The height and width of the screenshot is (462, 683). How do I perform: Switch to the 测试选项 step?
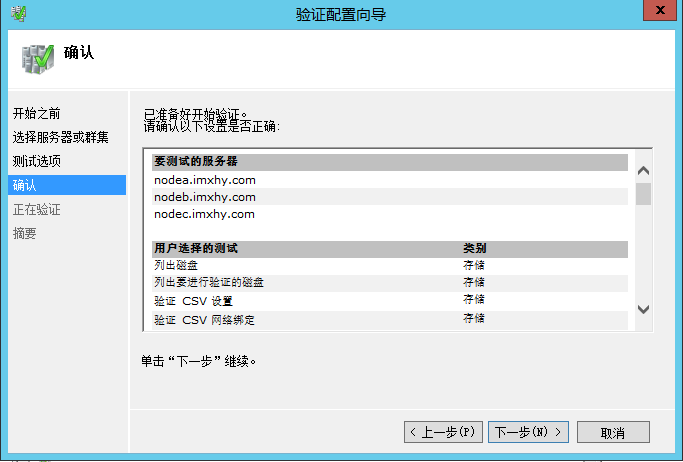(37, 161)
